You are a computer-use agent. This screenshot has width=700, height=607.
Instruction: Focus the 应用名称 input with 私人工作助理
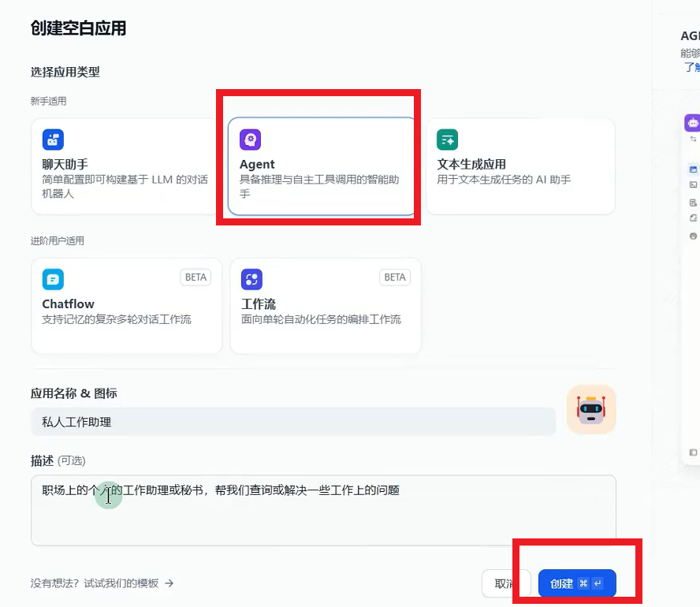click(293, 422)
